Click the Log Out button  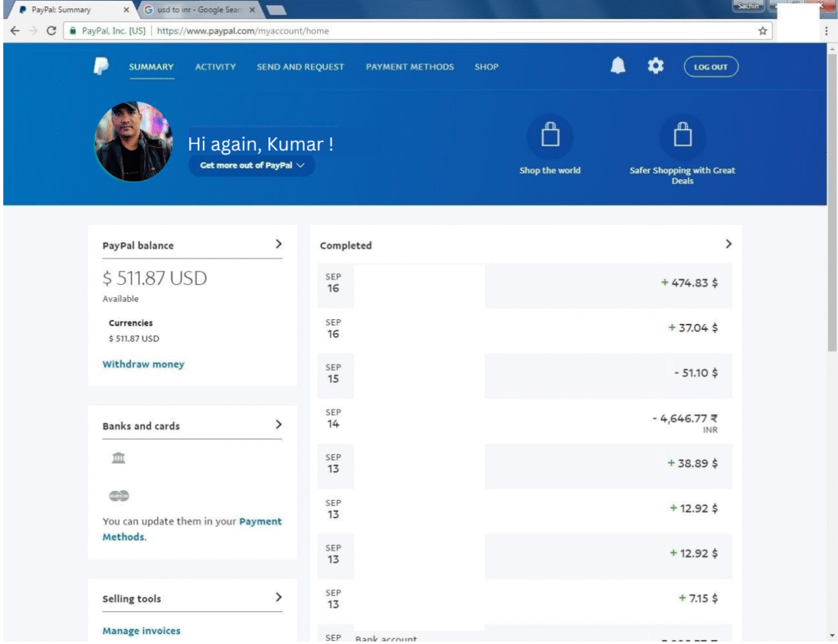click(x=710, y=67)
